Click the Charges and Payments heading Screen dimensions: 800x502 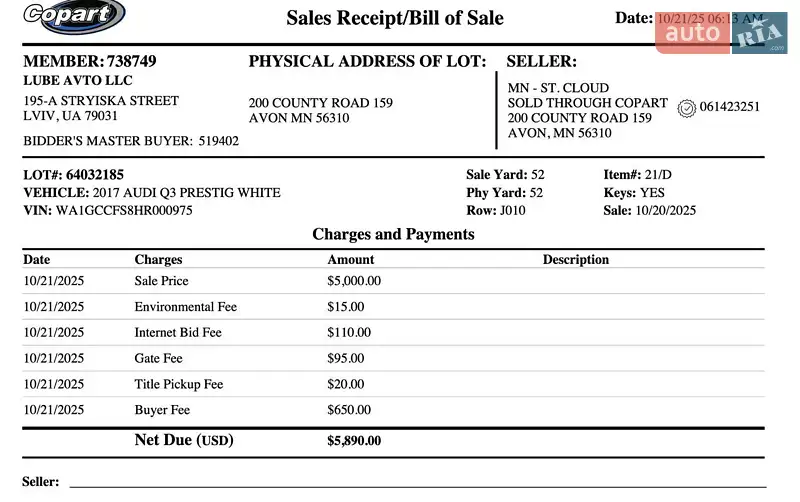click(393, 235)
